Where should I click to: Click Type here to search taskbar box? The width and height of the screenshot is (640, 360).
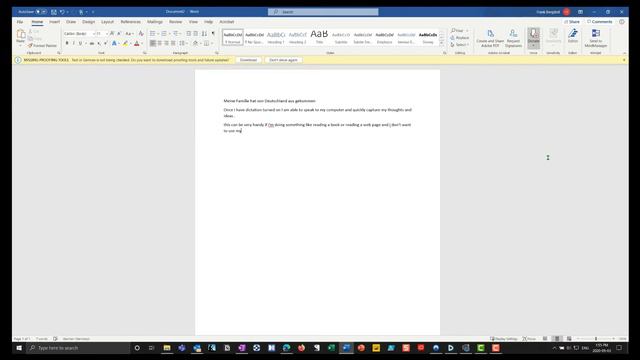[78, 348]
